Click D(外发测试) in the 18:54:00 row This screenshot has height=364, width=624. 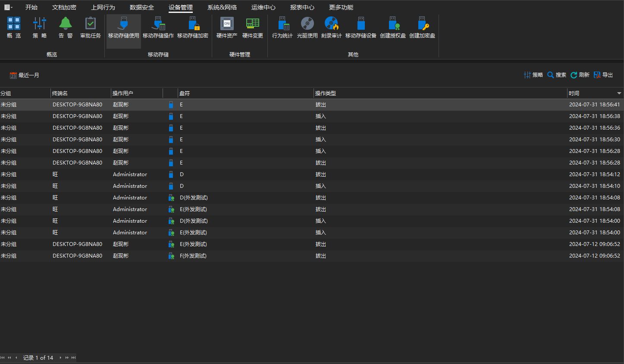click(x=194, y=221)
